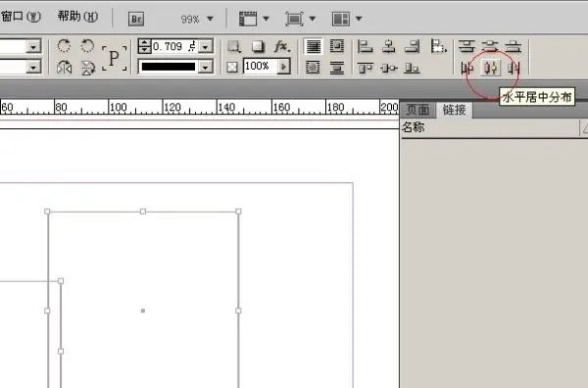Enable Jump Object text wrap
Screen dimensions: 588x388
[x=337, y=68]
